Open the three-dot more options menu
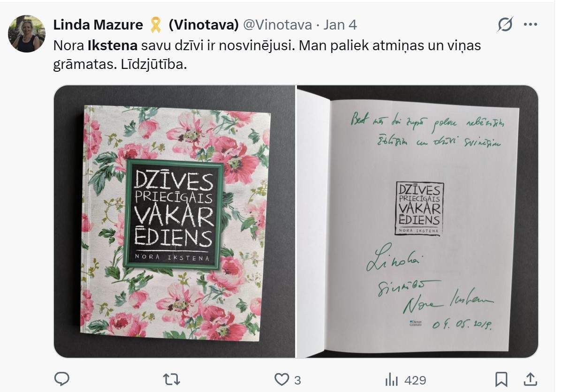Screen dimensions: 563x392 (530, 24)
